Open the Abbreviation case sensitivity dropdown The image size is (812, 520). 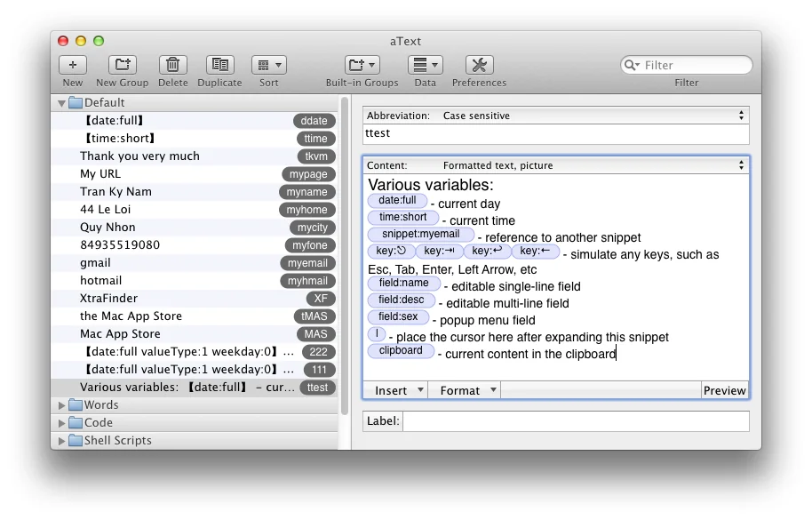(740, 115)
